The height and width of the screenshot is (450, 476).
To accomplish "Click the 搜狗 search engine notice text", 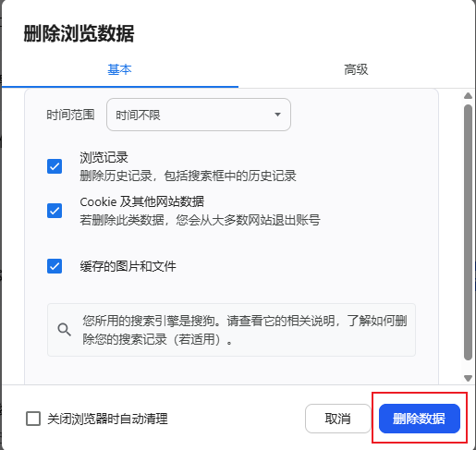I will click(245, 330).
